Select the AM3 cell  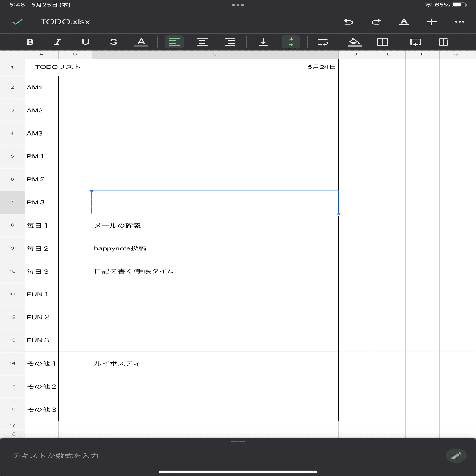click(x=42, y=134)
